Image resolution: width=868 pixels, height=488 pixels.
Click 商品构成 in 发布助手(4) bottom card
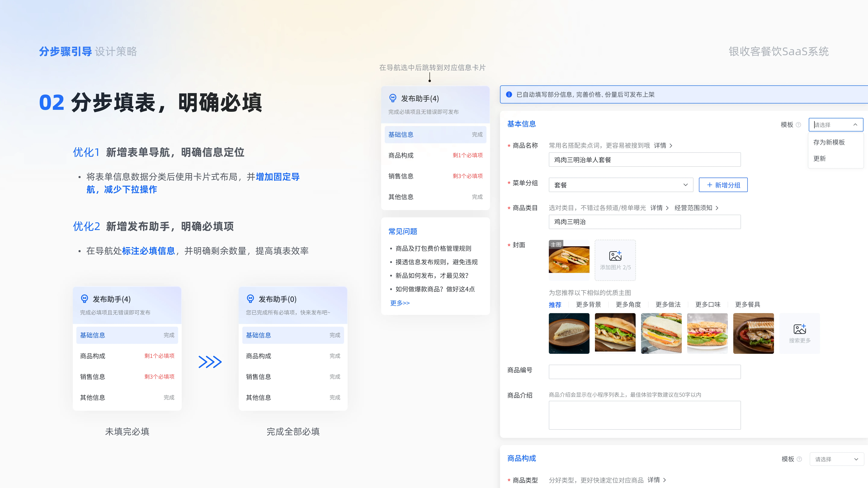[127, 356]
